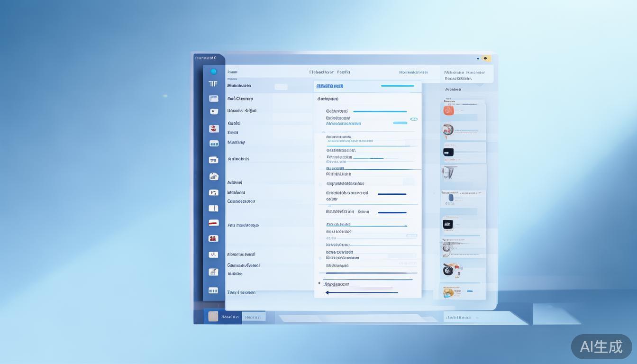Click the round black icon with orange accents
This screenshot has width=637, height=364.
[x=447, y=270]
